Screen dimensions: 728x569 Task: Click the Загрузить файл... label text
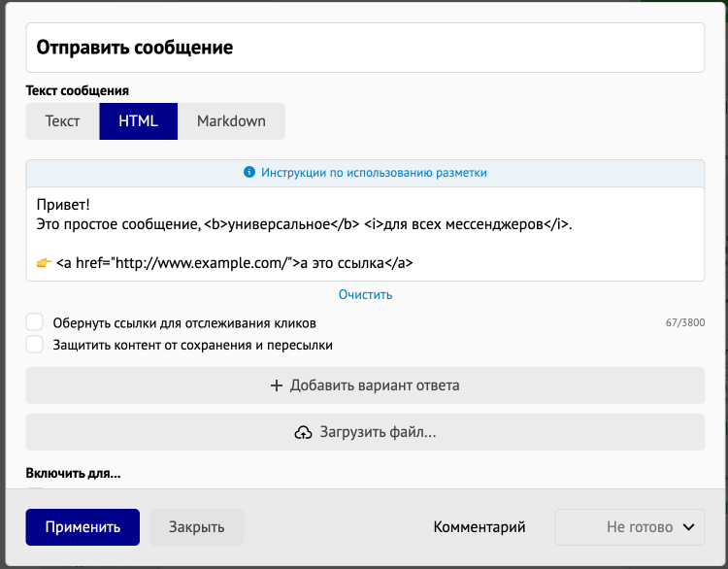pyautogui.click(x=378, y=432)
